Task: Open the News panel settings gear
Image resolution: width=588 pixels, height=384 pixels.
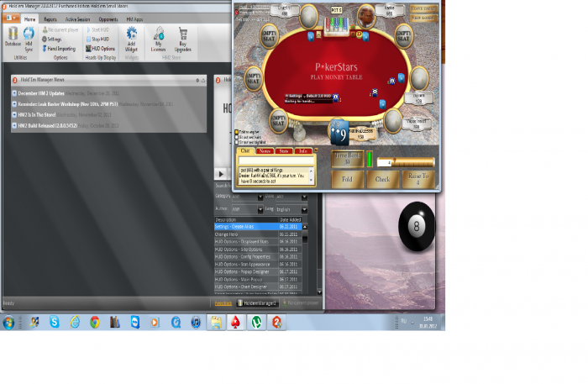Action: (197, 81)
